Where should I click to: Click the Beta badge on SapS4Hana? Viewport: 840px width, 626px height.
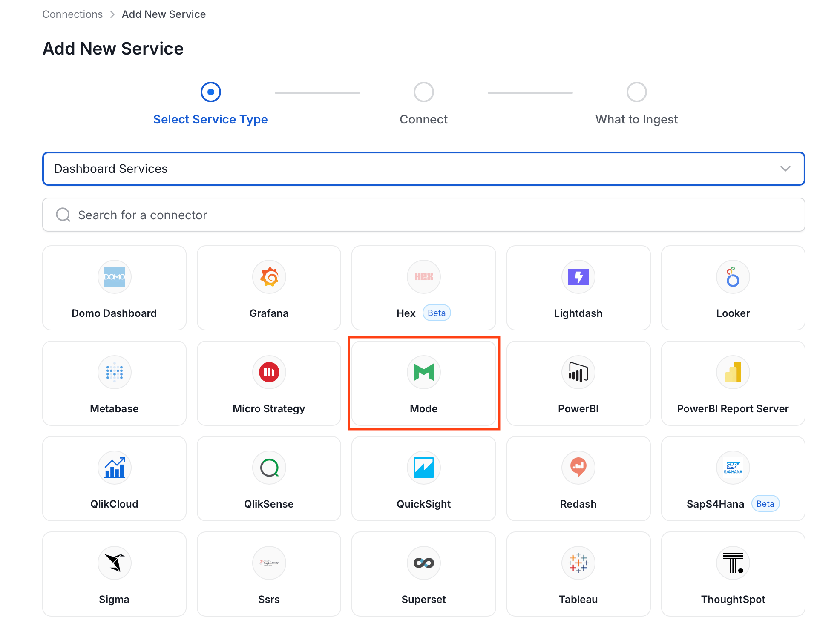765,504
